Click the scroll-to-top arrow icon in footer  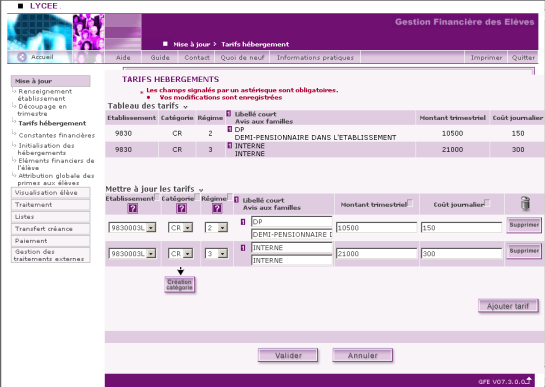(529, 380)
